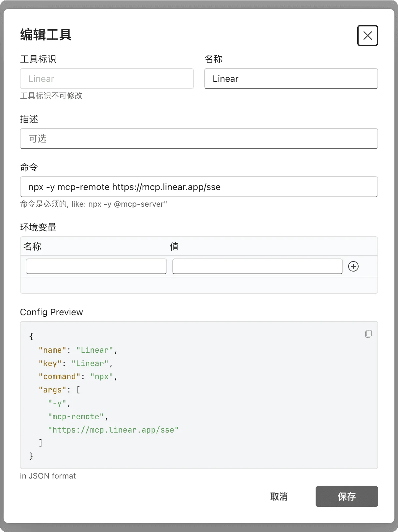Click the disabled 工具标识 Linear field
The width and height of the screenshot is (398, 532).
(107, 79)
